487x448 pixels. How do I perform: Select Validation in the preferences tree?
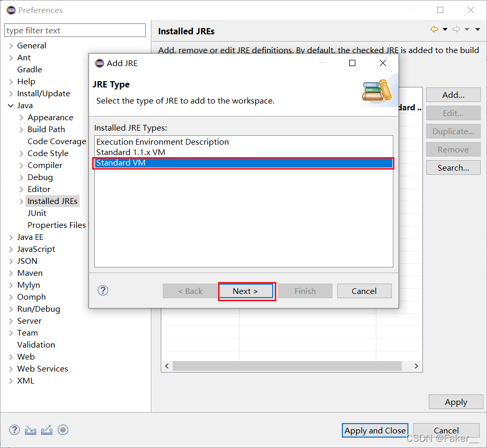pos(36,344)
